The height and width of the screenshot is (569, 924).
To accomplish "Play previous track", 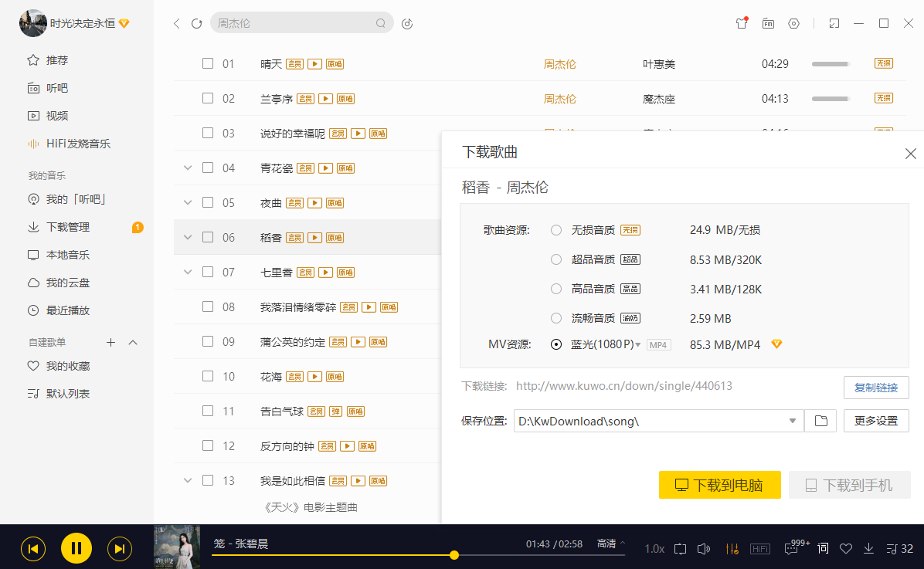I will (33, 549).
